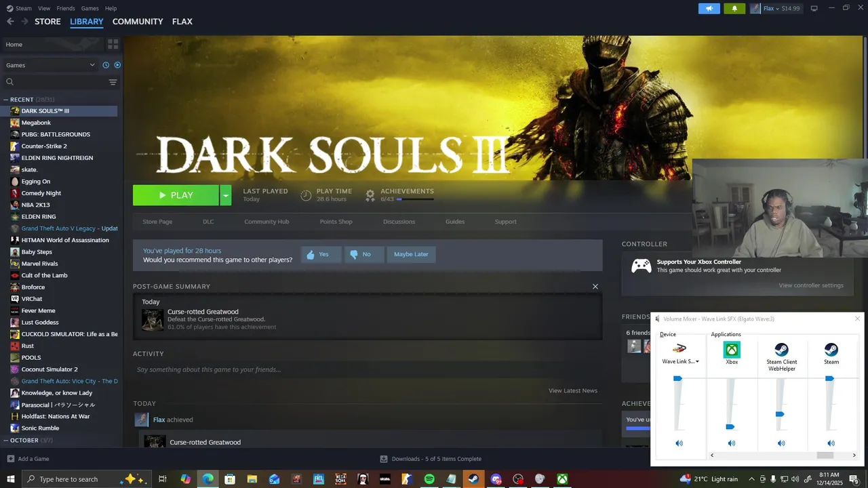
Task: Choose No for the recommendation
Action: pyautogui.click(x=363, y=254)
